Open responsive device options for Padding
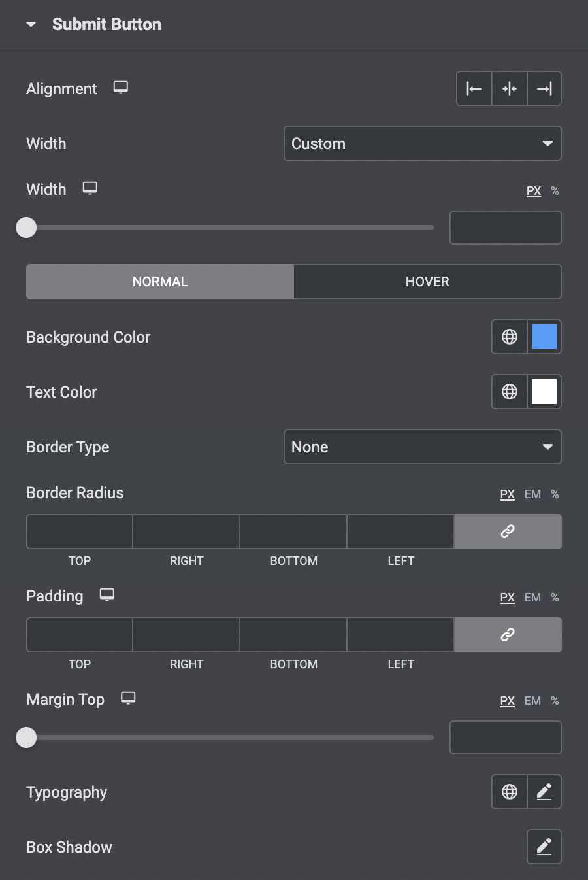Viewport: 588px width, 880px height. 106,595
